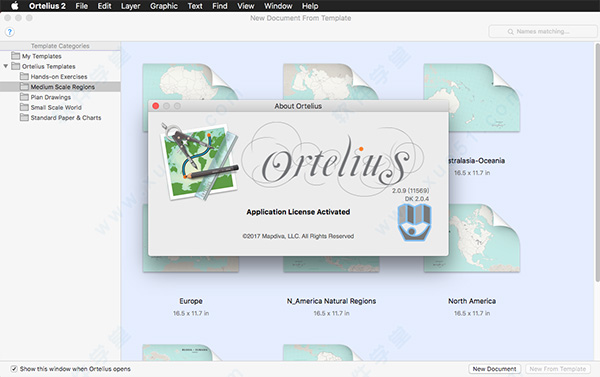The height and width of the screenshot is (377, 600).
Task: Open the Find menu
Action: click(x=220, y=6)
